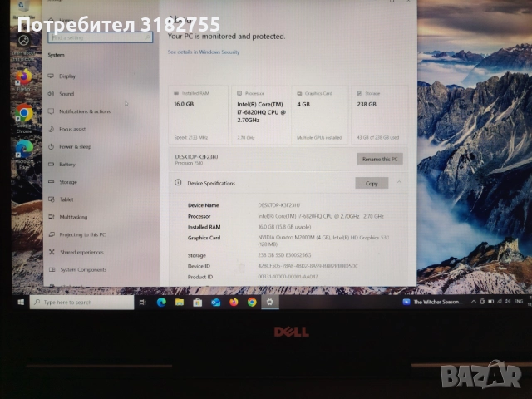Open File Explorer from the taskbar
532x399 pixels.
(x=180, y=302)
